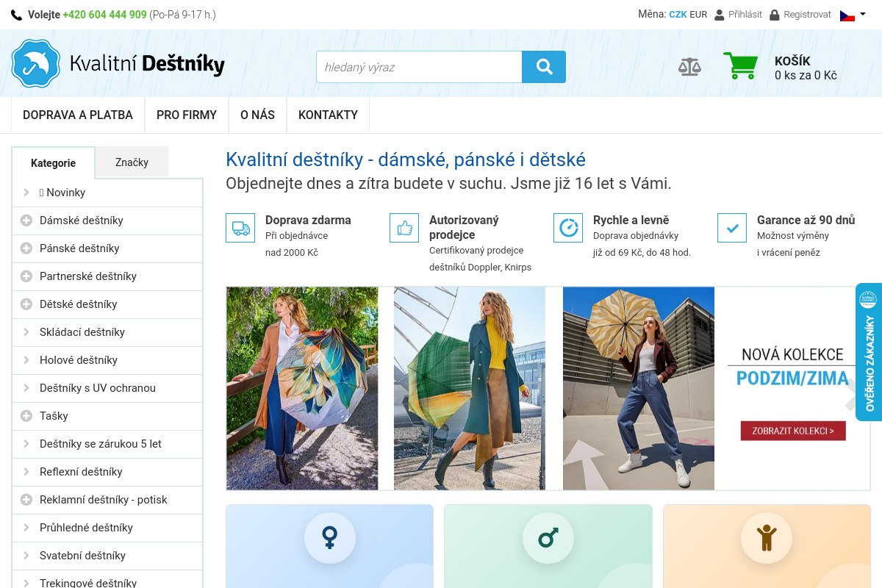Click the product comparison scales icon
This screenshot has width=882, height=588.
689,67
